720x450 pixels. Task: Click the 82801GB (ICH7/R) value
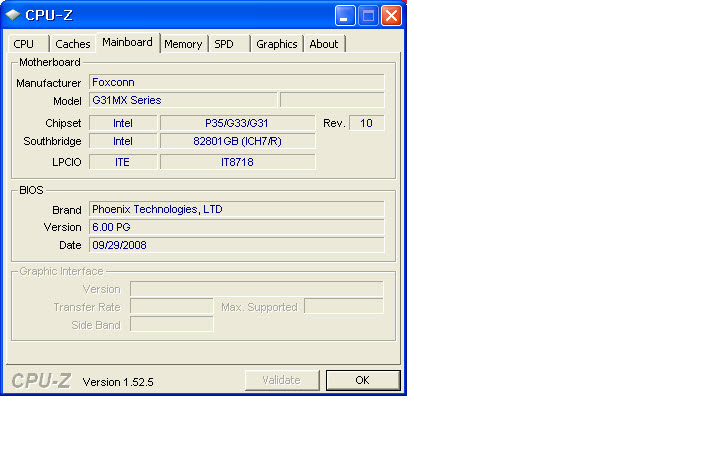pos(237,141)
